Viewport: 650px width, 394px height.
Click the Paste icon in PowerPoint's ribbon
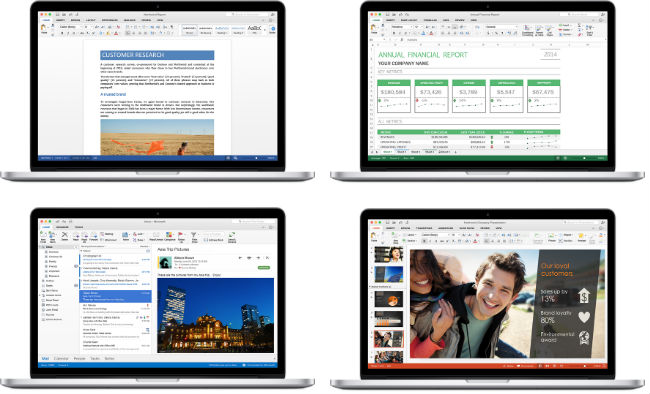point(374,236)
